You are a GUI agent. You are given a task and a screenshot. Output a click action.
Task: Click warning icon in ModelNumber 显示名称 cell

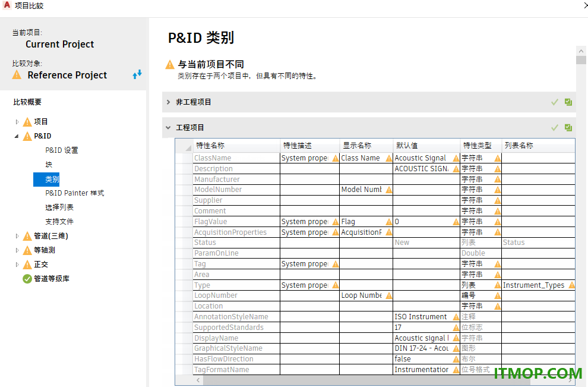click(x=389, y=190)
